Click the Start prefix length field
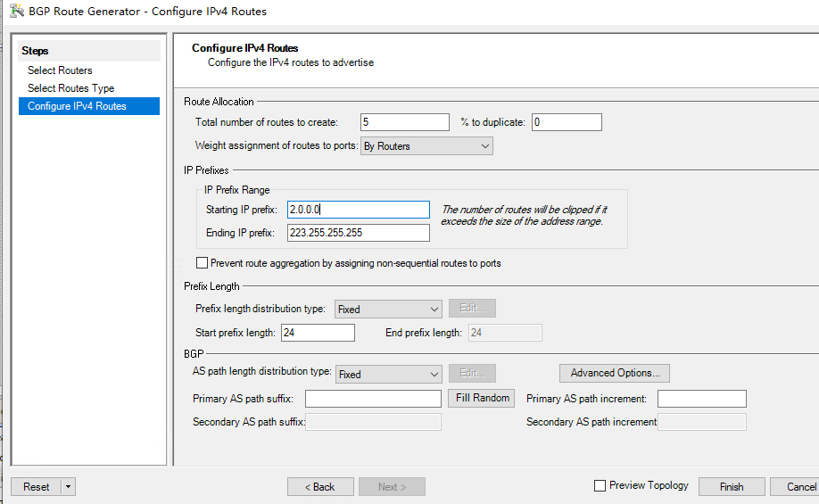Screen dimensions: 819x504 click(318, 333)
